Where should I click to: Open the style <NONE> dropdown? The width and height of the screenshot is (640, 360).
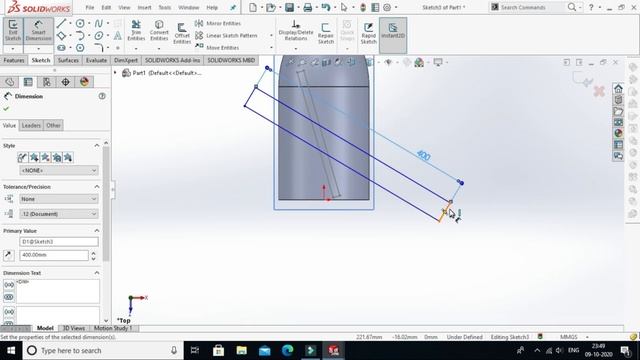tap(59, 170)
